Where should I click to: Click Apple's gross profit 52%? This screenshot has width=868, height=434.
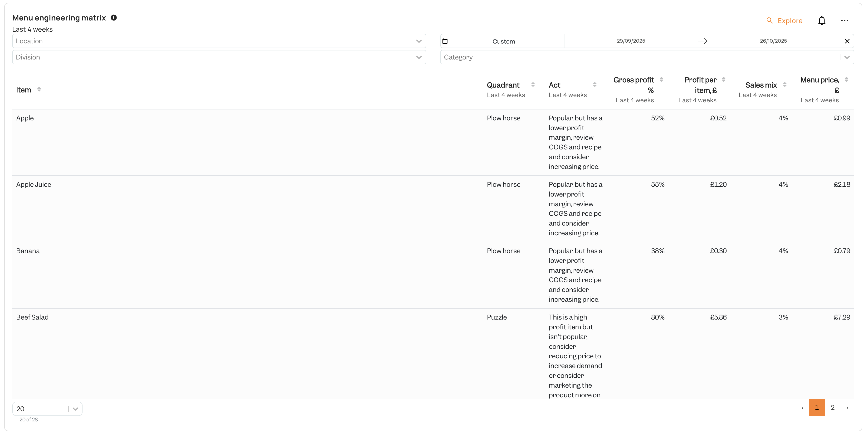click(x=657, y=118)
